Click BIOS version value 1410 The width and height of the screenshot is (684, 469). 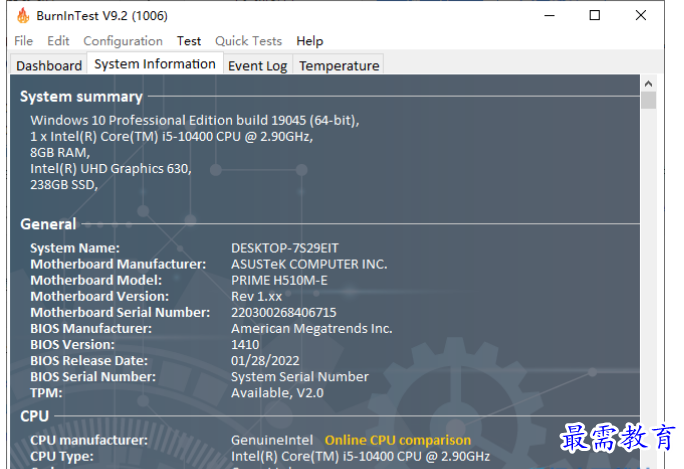tap(245, 345)
